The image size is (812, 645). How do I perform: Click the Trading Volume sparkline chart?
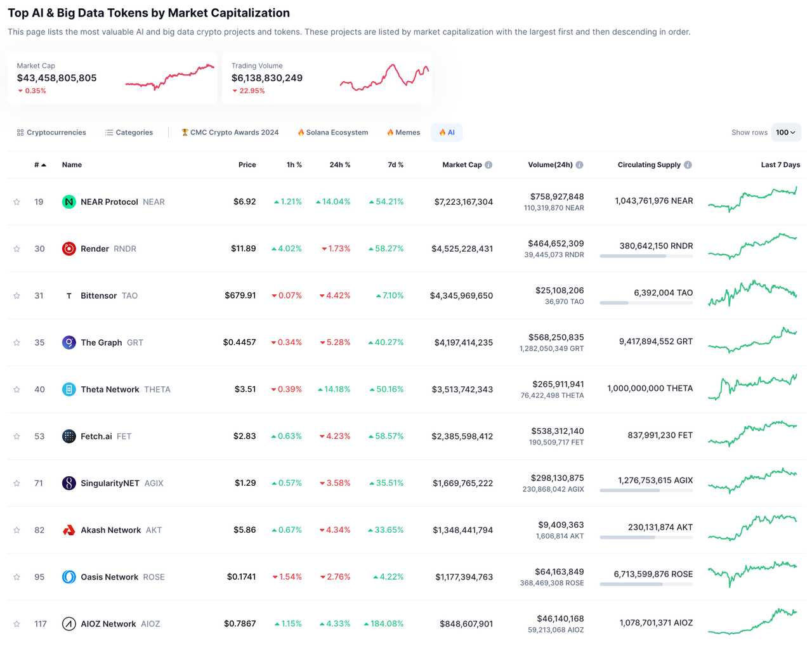[x=384, y=78]
